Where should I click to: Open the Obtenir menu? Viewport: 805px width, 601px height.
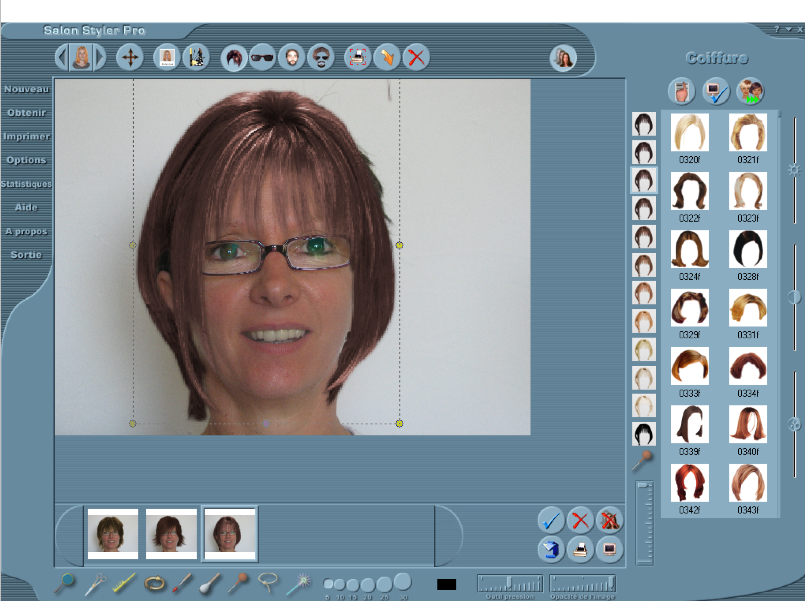(x=26, y=113)
